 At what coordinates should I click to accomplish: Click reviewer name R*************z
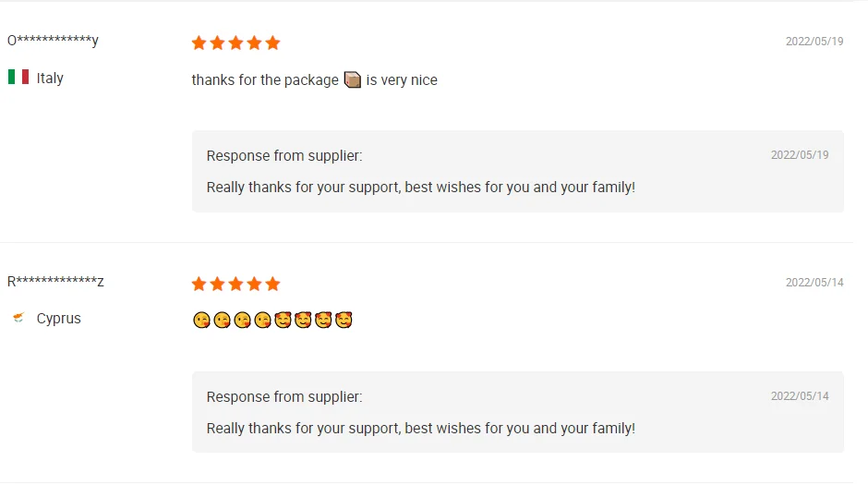55,282
